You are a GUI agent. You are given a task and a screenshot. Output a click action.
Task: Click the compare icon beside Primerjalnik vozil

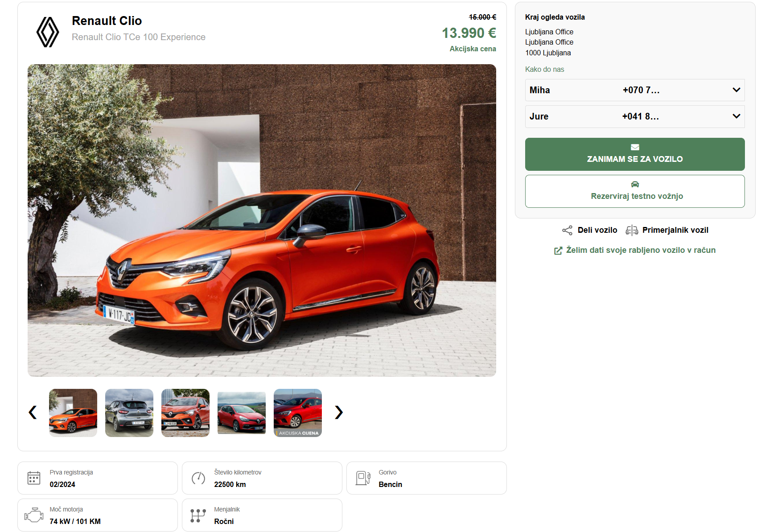coord(632,230)
